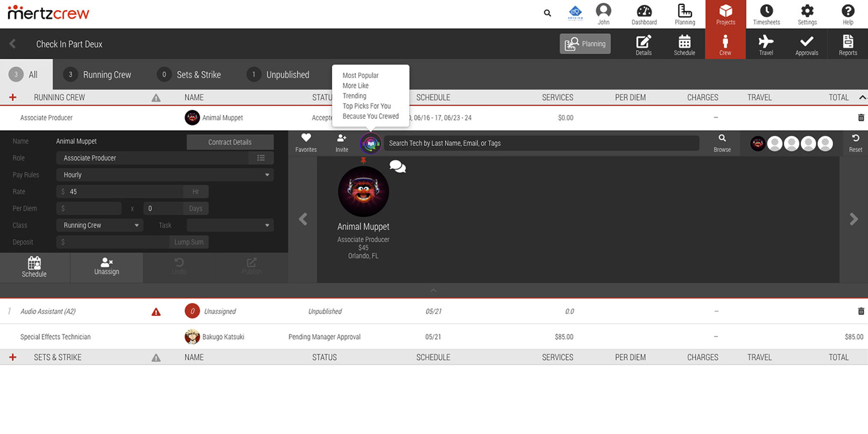868x434 pixels.
Task: Invite a tech
Action: (342, 143)
